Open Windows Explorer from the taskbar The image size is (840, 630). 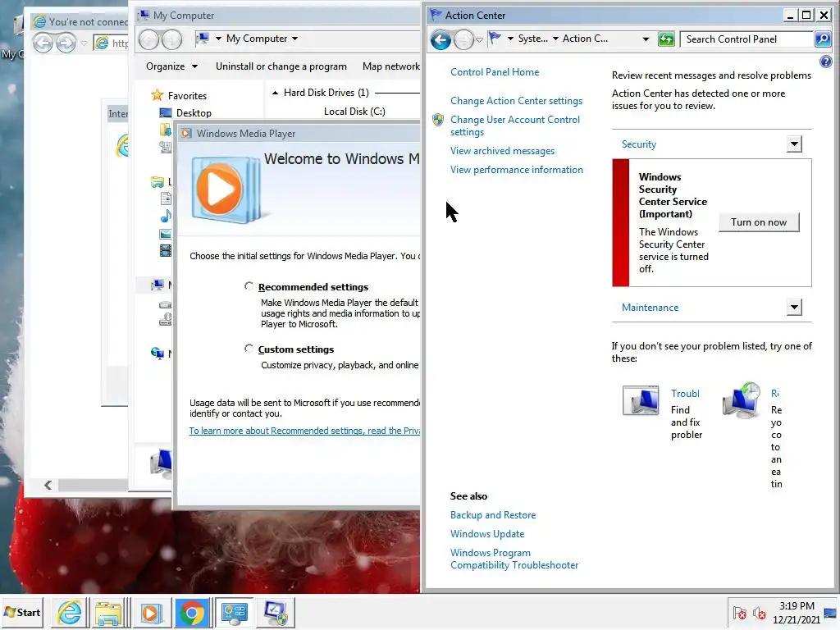(x=109, y=612)
